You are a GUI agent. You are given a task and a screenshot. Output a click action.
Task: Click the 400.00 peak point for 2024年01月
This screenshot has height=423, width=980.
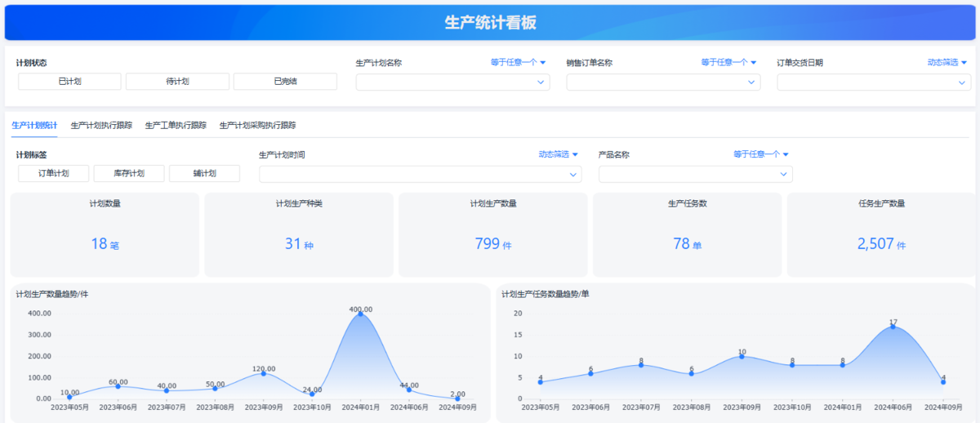360,314
